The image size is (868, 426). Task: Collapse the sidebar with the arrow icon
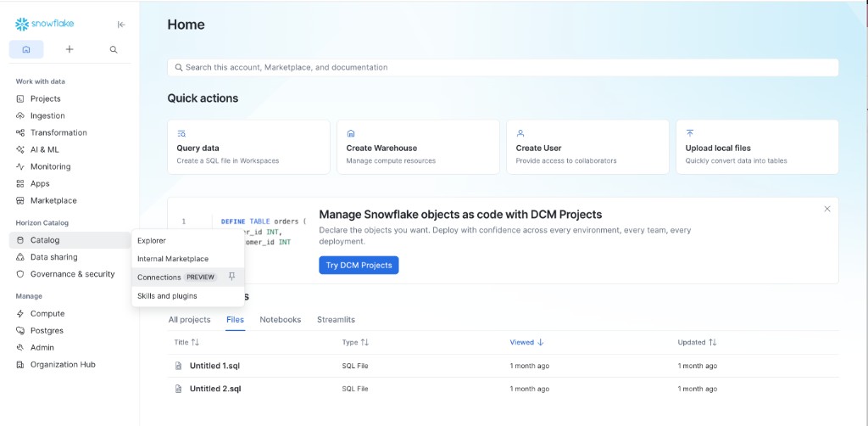[x=121, y=25]
